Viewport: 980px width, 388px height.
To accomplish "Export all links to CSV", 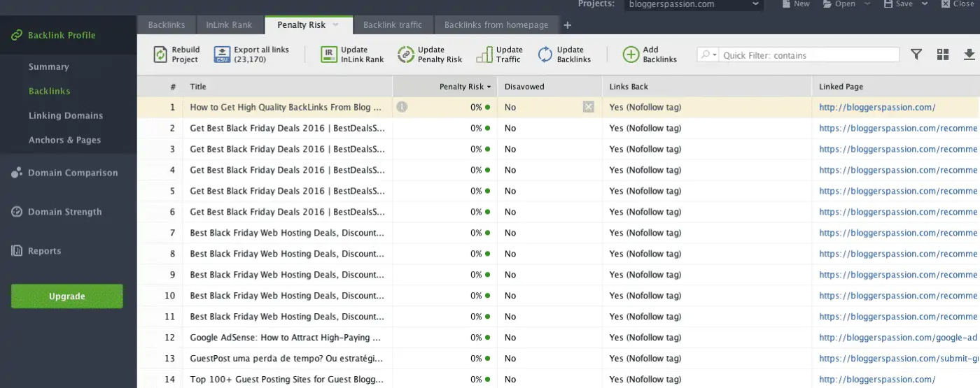I will pos(222,55).
